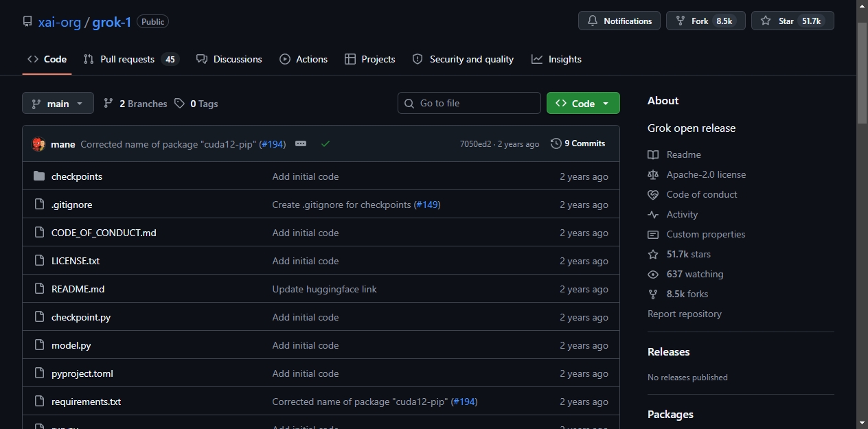View the 9 Commits history

[x=578, y=143]
